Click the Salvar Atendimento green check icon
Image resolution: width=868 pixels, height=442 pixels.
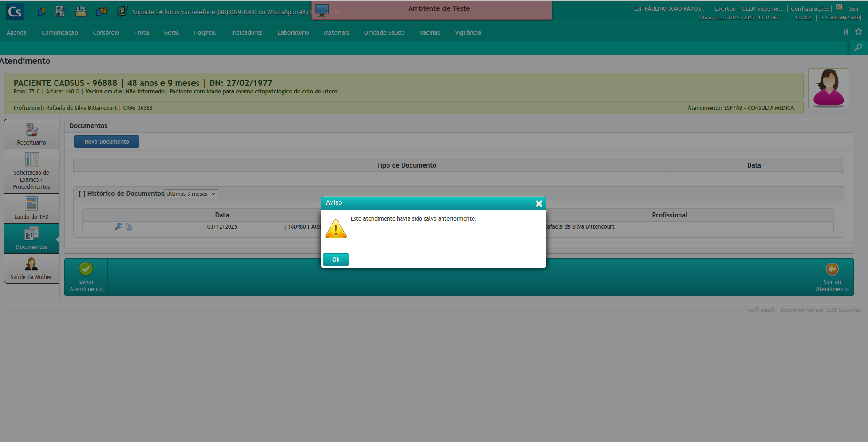pyautogui.click(x=86, y=269)
